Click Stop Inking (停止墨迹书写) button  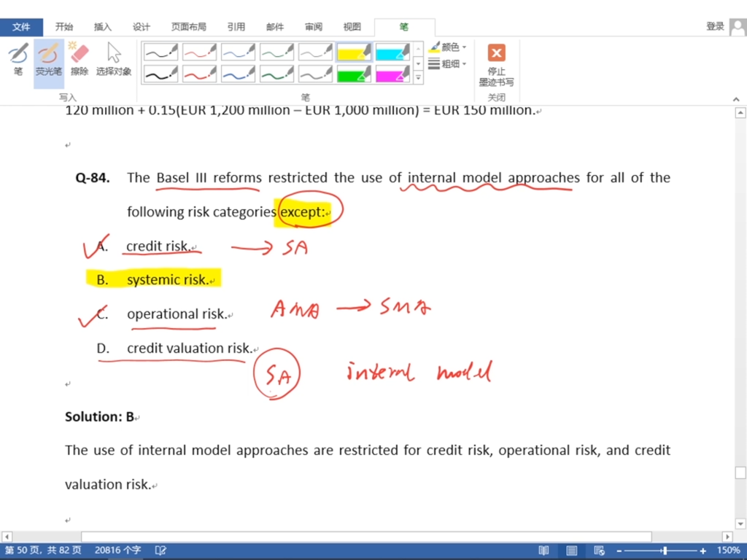coord(496,64)
